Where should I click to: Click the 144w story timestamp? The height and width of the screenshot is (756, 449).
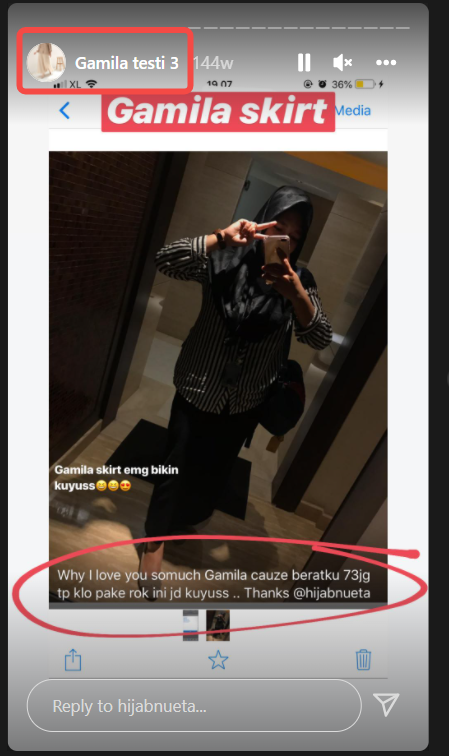(213, 63)
